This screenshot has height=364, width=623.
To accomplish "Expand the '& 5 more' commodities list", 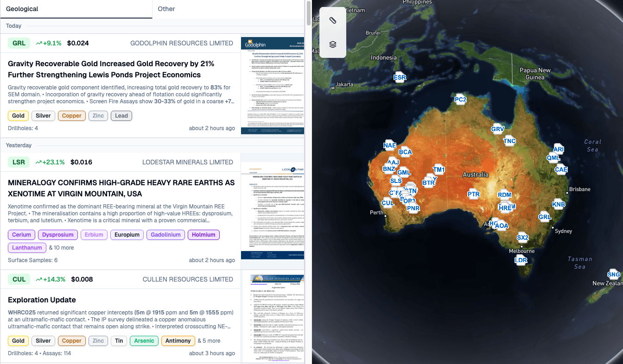I will pos(209,341).
